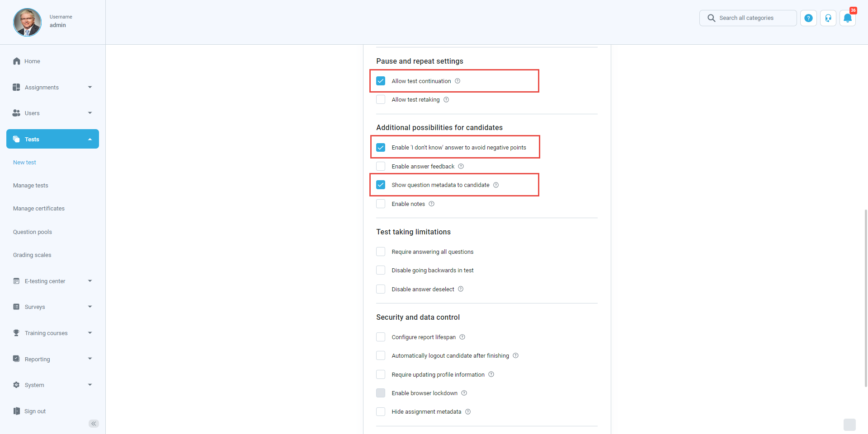868x434 pixels.
Task: Uncheck Allow test continuation checkbox
Action: [x=381, y=81]
